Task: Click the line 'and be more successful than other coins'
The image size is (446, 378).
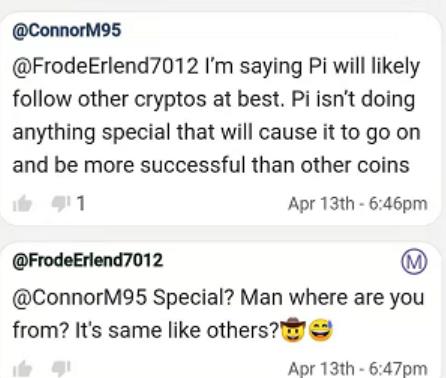Action: [x=211, y=165]
